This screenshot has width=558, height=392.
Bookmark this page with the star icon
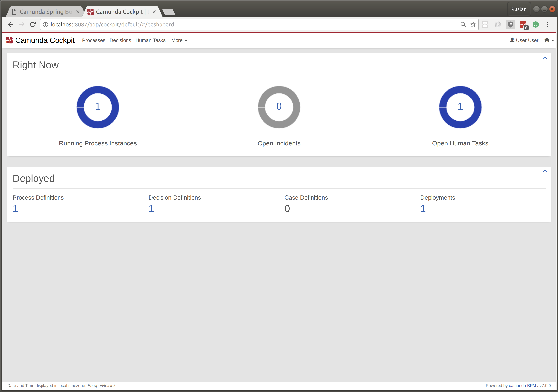click(473, 24)
